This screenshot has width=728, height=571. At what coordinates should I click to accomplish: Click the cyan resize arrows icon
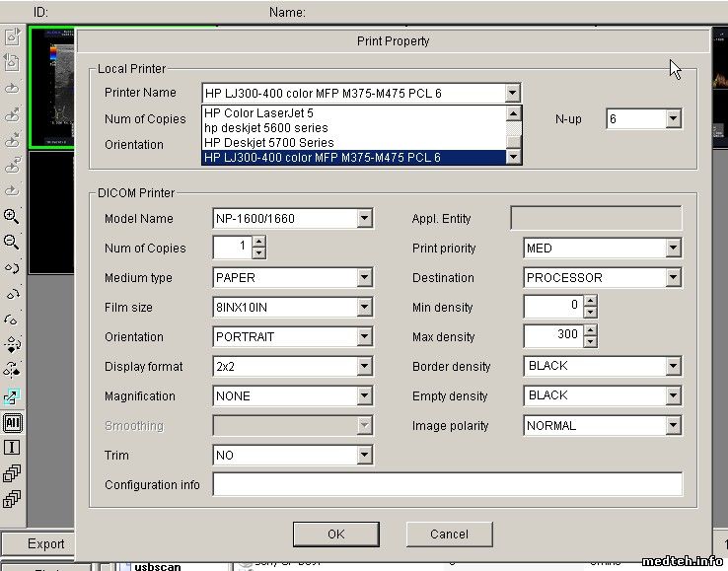coord(12,396)
